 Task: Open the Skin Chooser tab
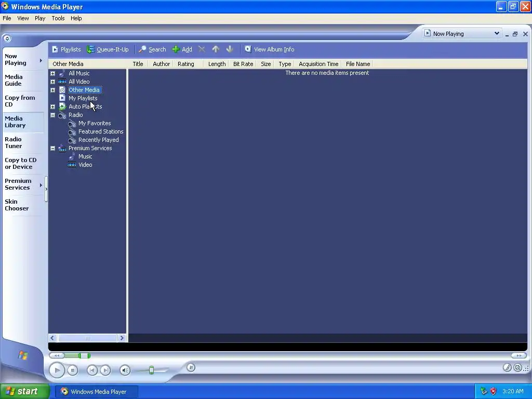tap(22, 205)
